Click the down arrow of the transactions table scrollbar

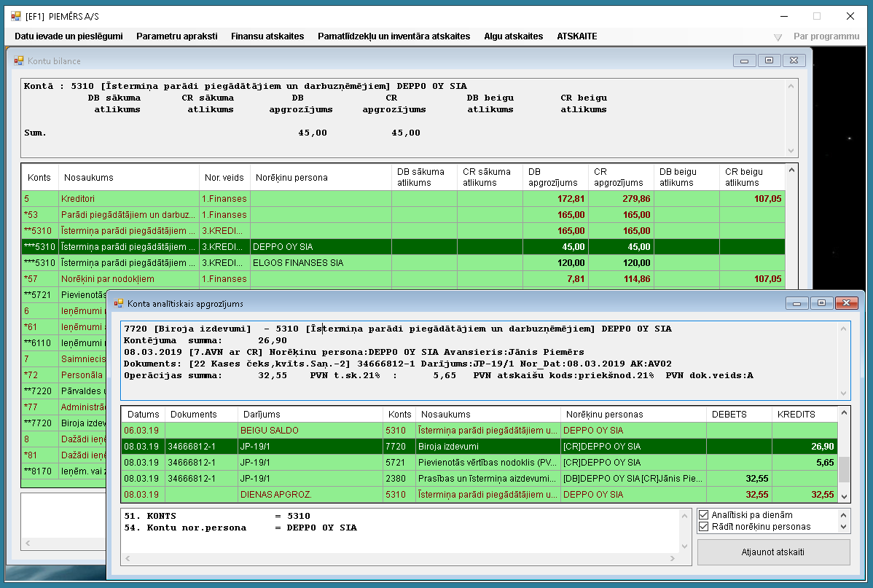point(844,496)
